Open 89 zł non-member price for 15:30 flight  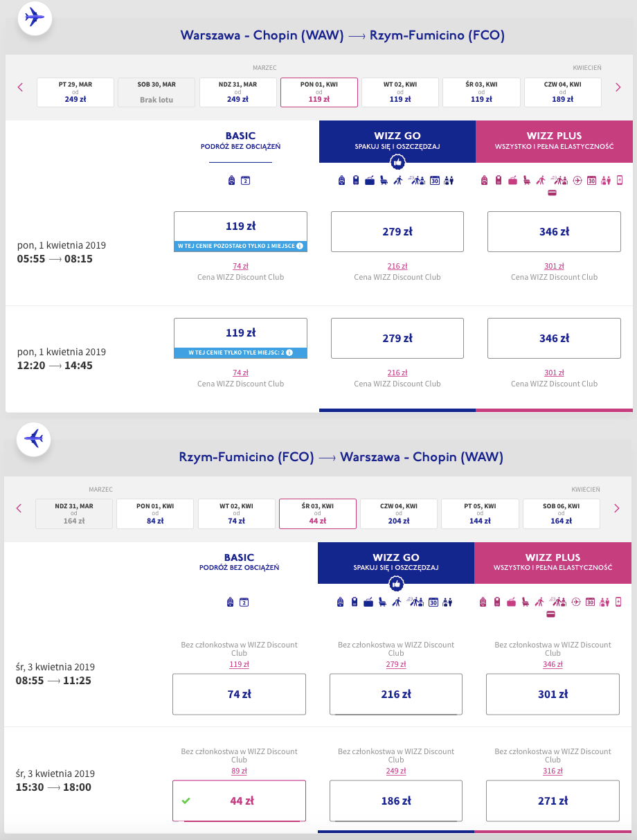point(239,771)
